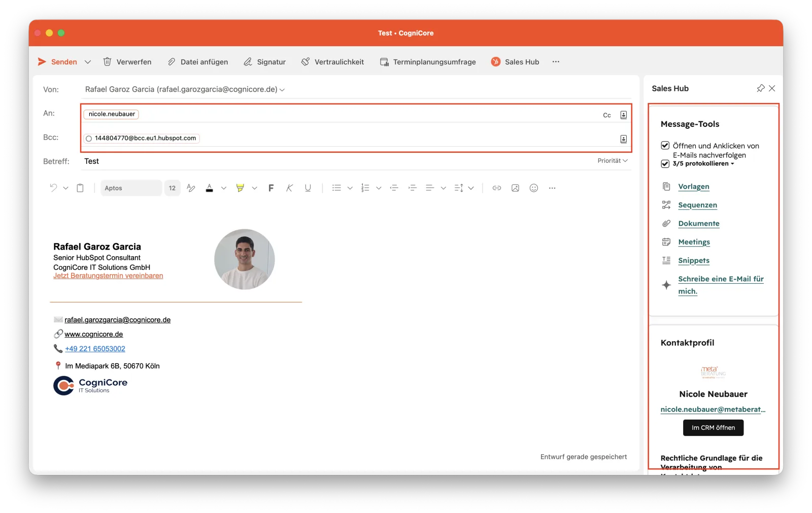Screen dimensions: 812x513
Task: Open Vorlagen in Message-Tools
Action: (x=694, y=187)
